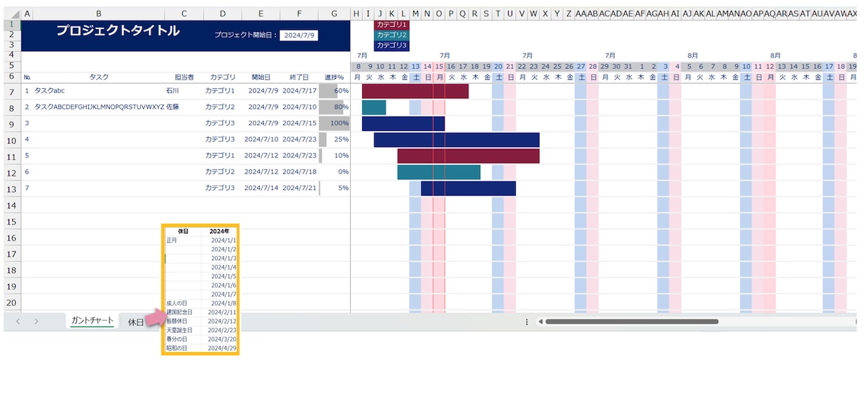Select end date cell 2024/7/18
This screenshot has height=409, width=868.
click(300, 171)
